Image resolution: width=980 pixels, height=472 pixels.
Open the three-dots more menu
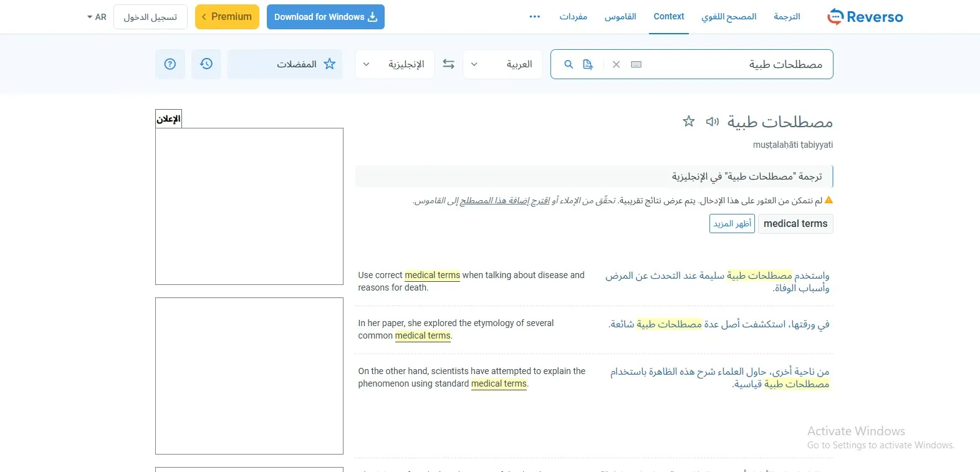535,17
